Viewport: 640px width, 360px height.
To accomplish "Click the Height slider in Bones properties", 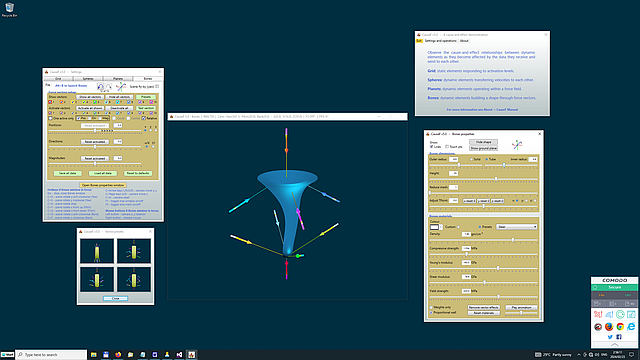I will point(483,179).
